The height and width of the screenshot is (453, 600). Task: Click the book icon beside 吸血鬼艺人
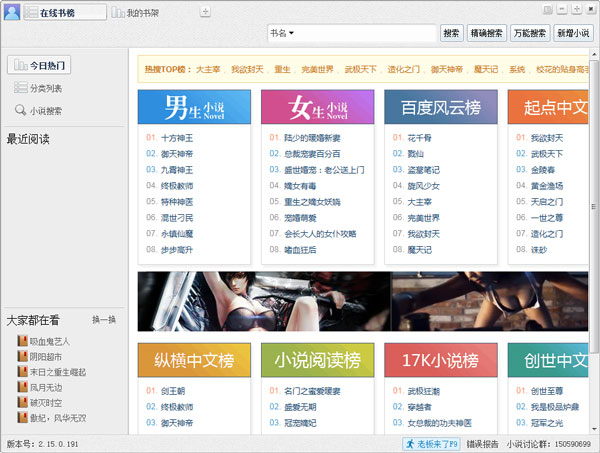pos(22,342)
